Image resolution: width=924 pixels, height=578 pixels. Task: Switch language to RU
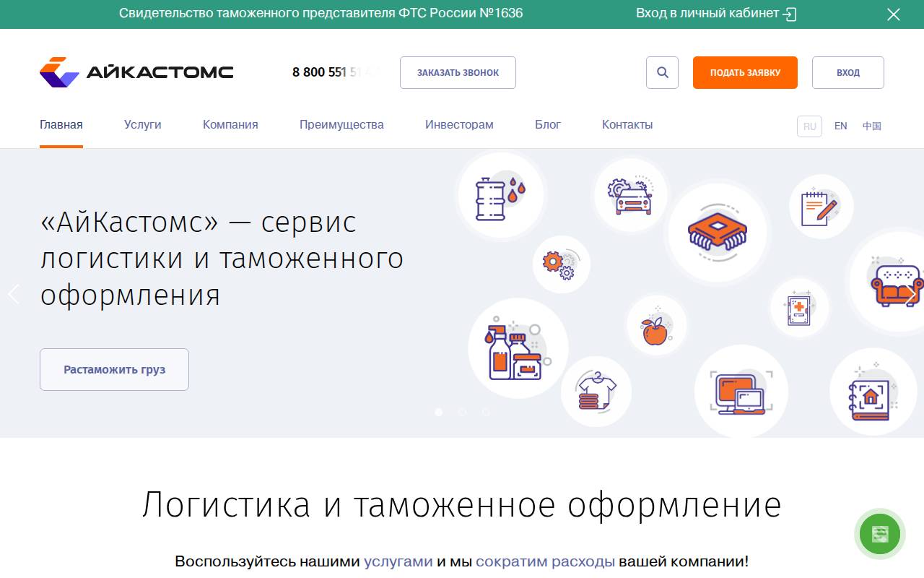pyautogui.click(x=809, y=126)
